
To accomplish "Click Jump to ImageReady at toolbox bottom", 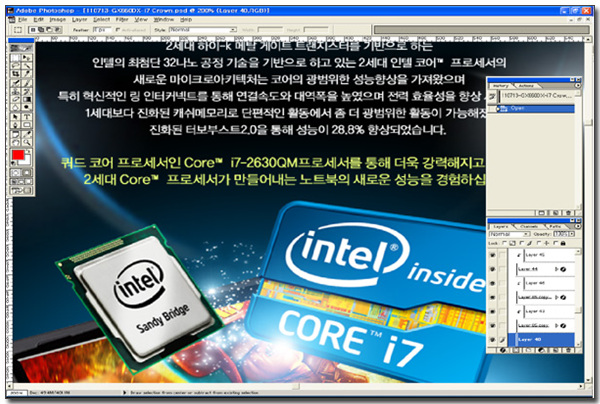I will click(21, 190).
